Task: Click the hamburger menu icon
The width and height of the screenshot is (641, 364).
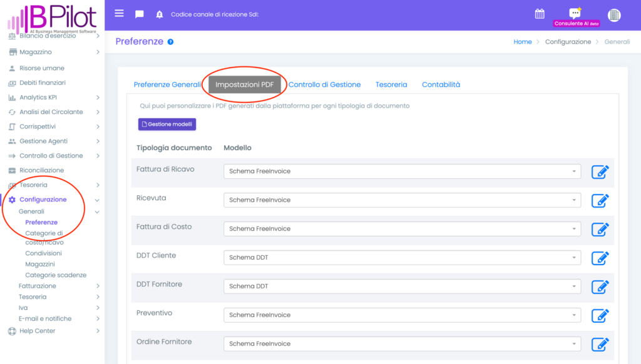Action: (x=119, y=14)
